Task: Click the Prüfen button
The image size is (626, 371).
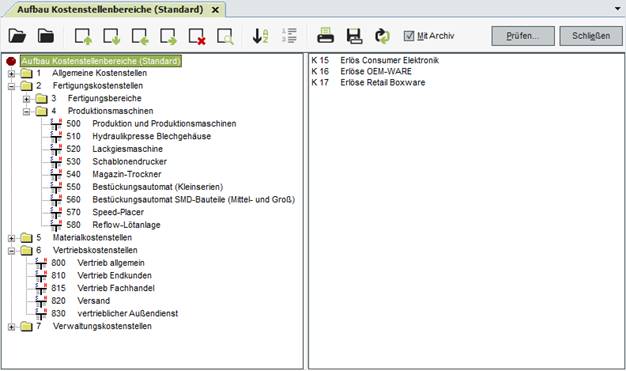Action: click(523, 36)
